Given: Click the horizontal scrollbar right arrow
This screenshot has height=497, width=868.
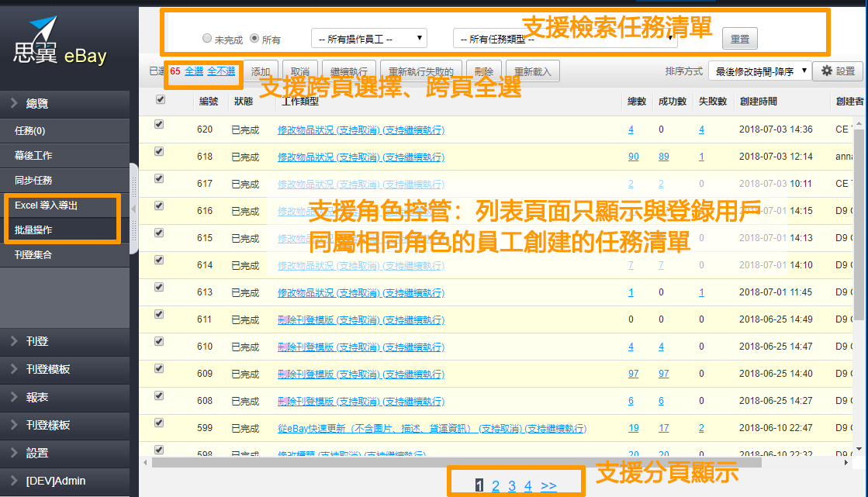Looking at the screenshot, I should coord(846,463).
